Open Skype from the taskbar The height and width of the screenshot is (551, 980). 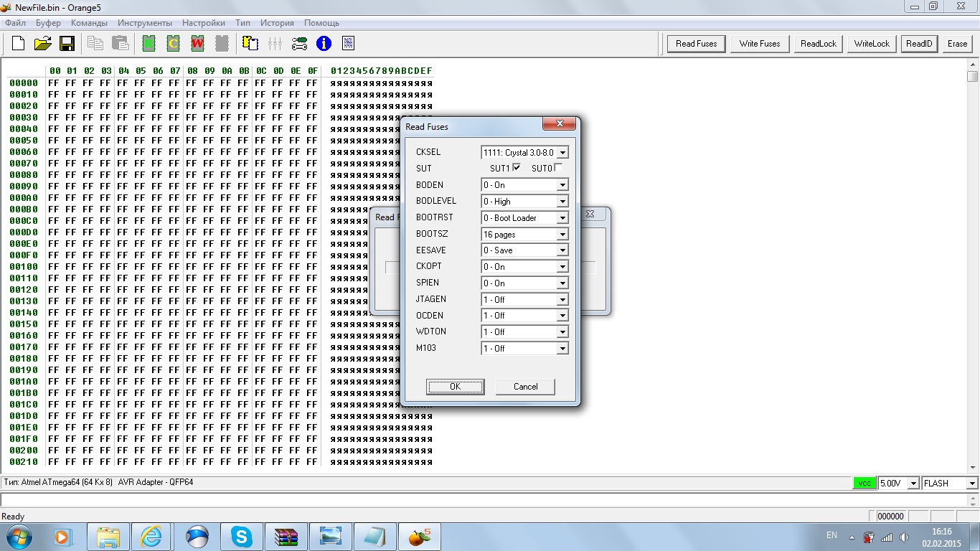tap(242, 536)
